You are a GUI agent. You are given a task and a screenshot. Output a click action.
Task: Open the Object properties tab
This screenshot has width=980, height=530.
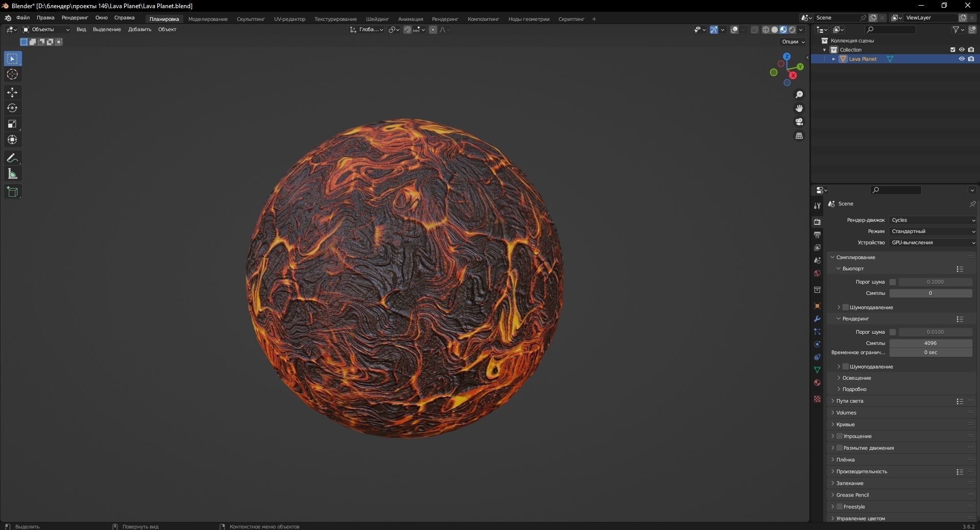click(817, 306)
